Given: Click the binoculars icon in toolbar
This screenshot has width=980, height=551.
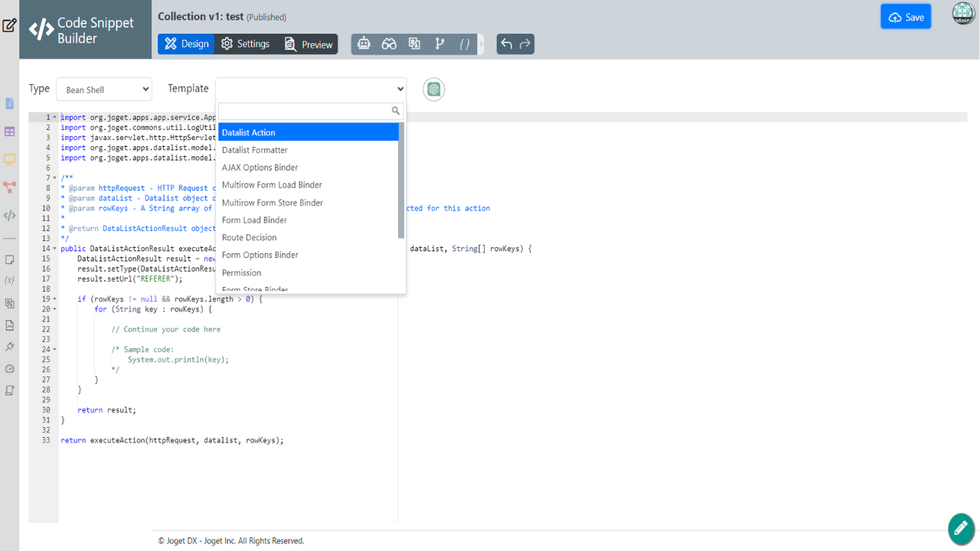Looking at the screenshot, I should point(389,44).
